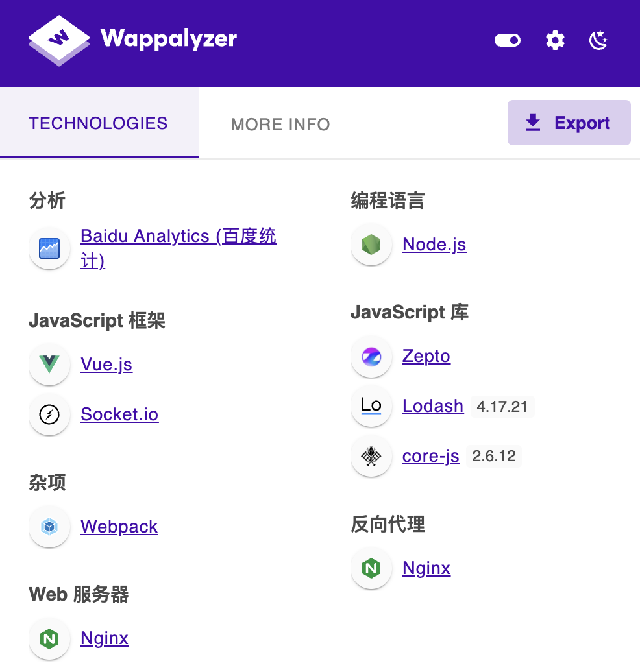This screenshot has width=640, height=672.
Task: Open the Socket.io link
Action: (x=119, y=414)
